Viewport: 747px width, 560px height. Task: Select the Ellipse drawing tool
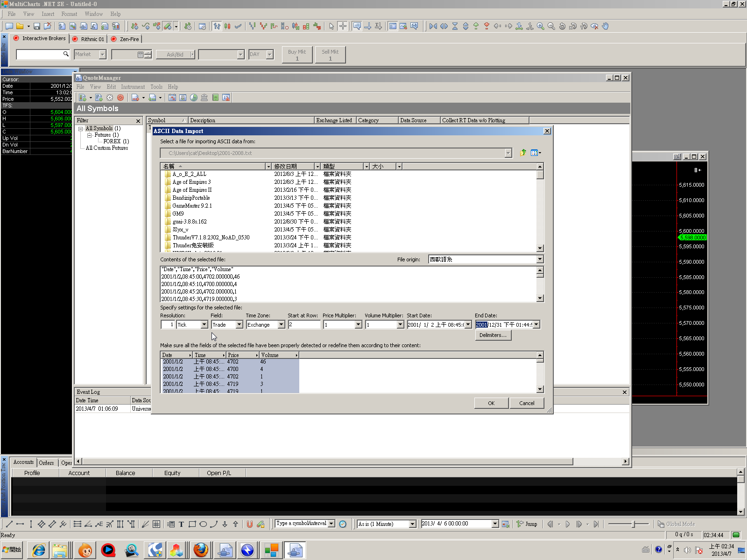[x=203, y=524]
